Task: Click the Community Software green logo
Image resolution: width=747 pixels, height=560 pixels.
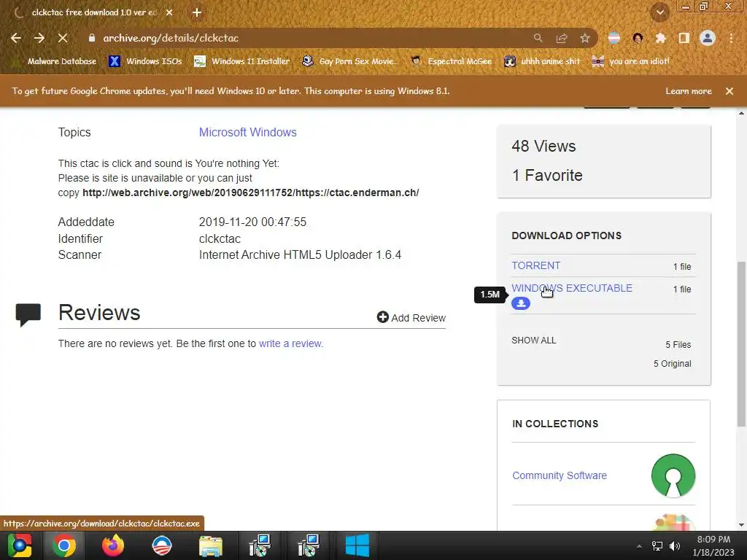Action: (673, 475)
